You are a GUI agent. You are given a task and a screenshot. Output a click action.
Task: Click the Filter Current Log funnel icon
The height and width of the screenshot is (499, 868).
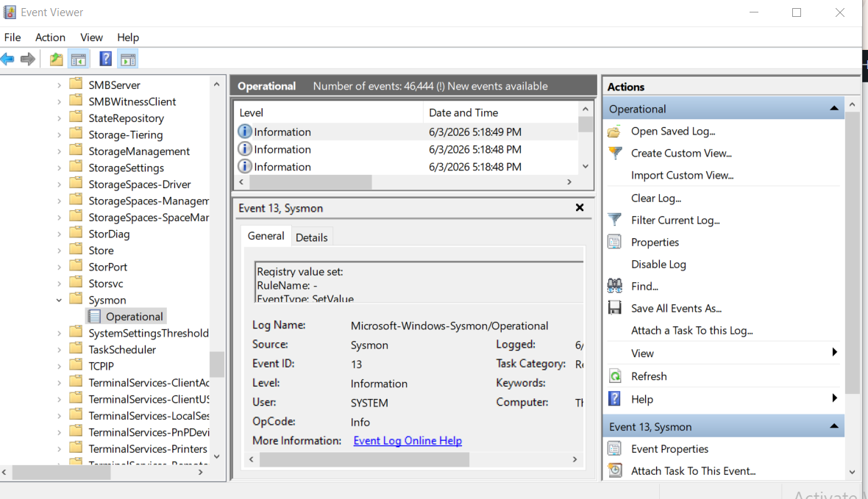(x=614, y=220)
